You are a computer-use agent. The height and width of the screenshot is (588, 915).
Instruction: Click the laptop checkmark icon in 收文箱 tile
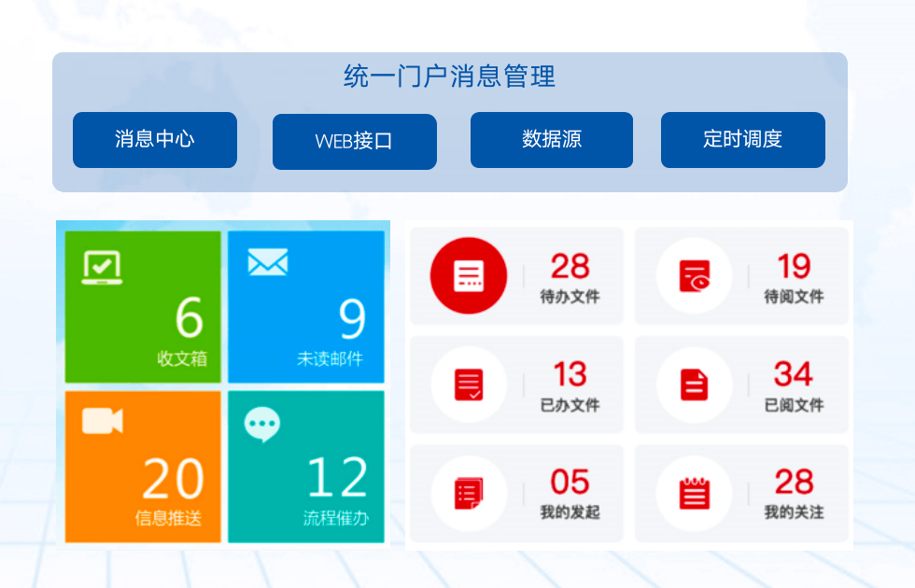(102, 267)
